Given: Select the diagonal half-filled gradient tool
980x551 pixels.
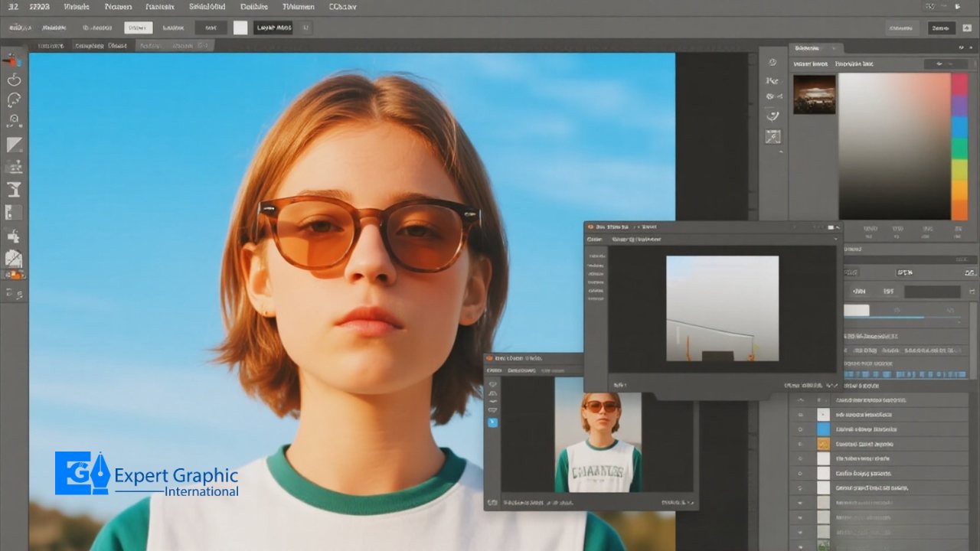Looking at the screenshot, I should point(14,145).
